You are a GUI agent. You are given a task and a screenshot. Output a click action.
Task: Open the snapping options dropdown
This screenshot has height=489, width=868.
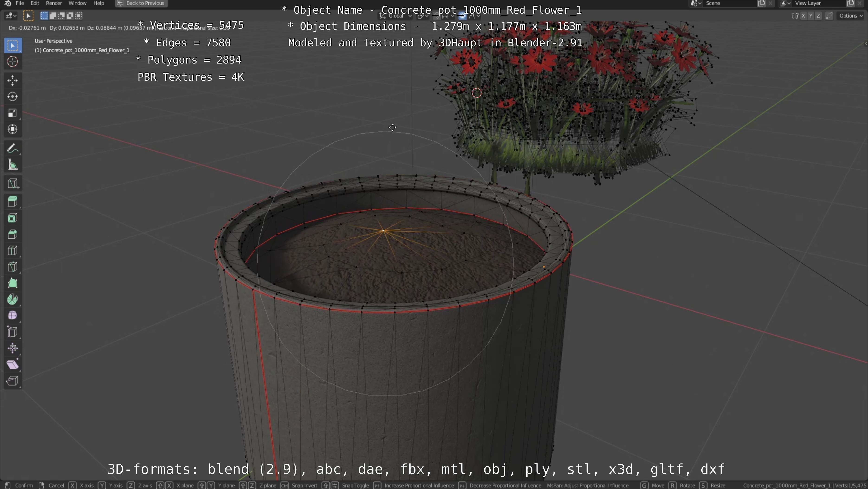tap(448, 16)
